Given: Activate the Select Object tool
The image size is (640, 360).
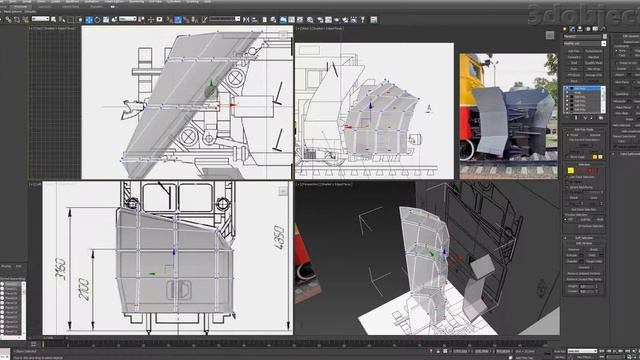Looking at the screenshot, I should pos(53,20).
